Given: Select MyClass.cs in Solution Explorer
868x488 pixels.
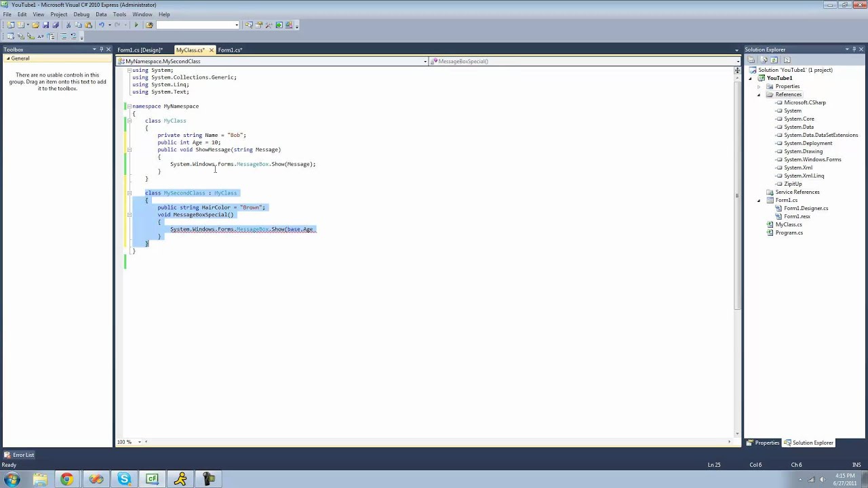Looking at the screenshot, I should [x=788, y=224].
